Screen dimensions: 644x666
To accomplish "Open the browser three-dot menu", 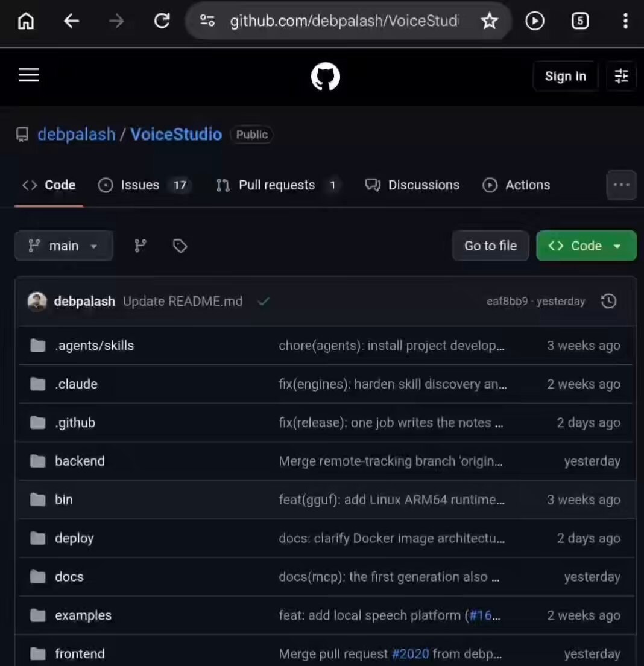I will pyautogui.click(x=625, y=21).
